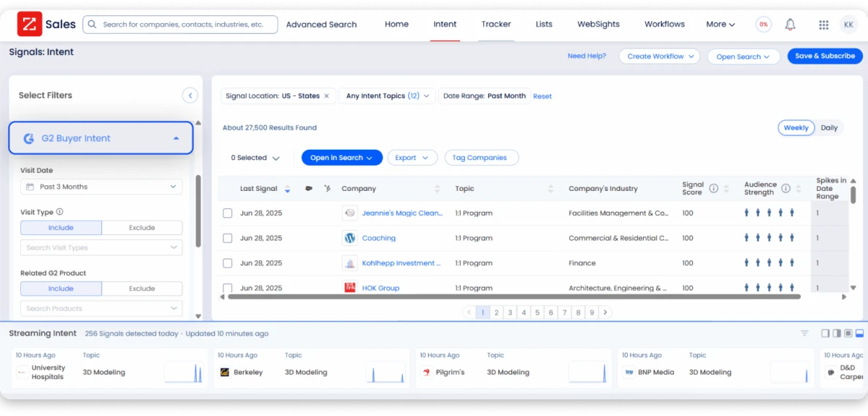The height and width of the screenshot is (416, 868).
Task: Open the Streaming Intent filter icon
Action: (804, 334)
